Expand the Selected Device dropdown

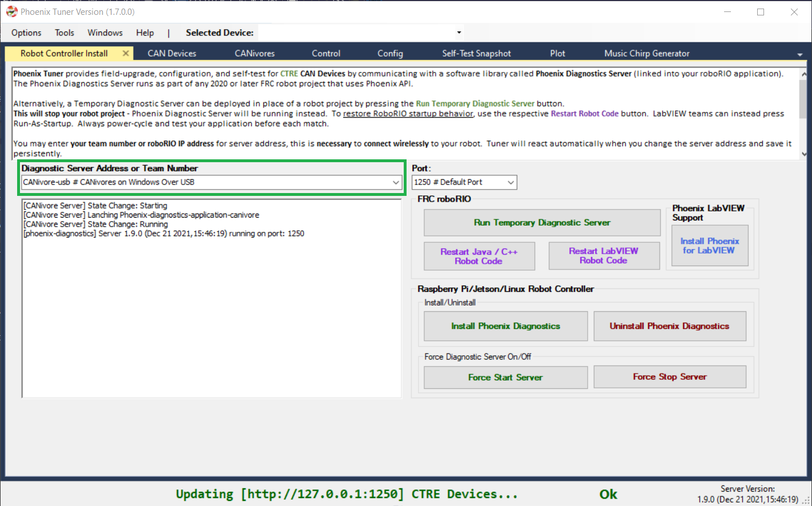[459, 33]
